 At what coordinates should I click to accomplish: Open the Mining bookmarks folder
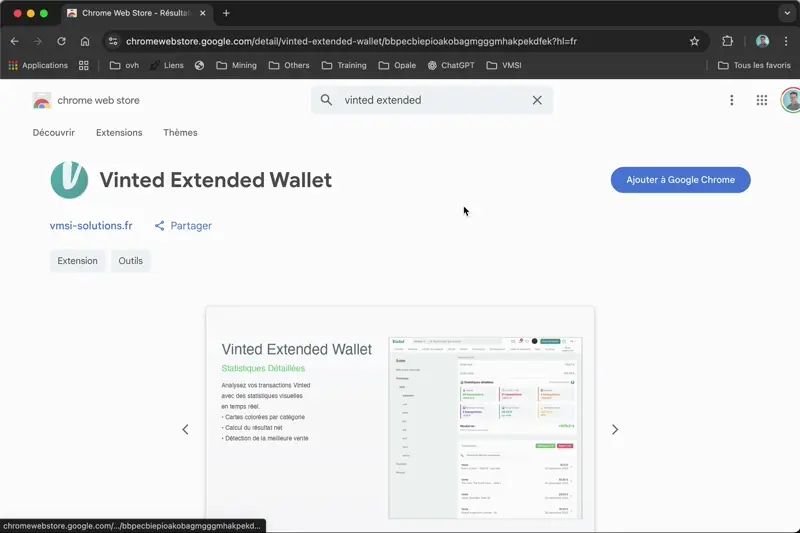[237, 65]
